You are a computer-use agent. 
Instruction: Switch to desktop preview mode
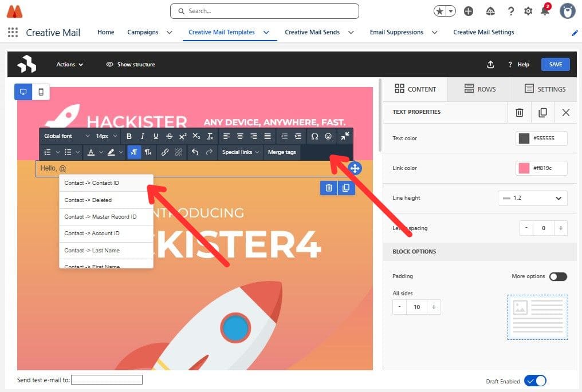click(23, 92)
